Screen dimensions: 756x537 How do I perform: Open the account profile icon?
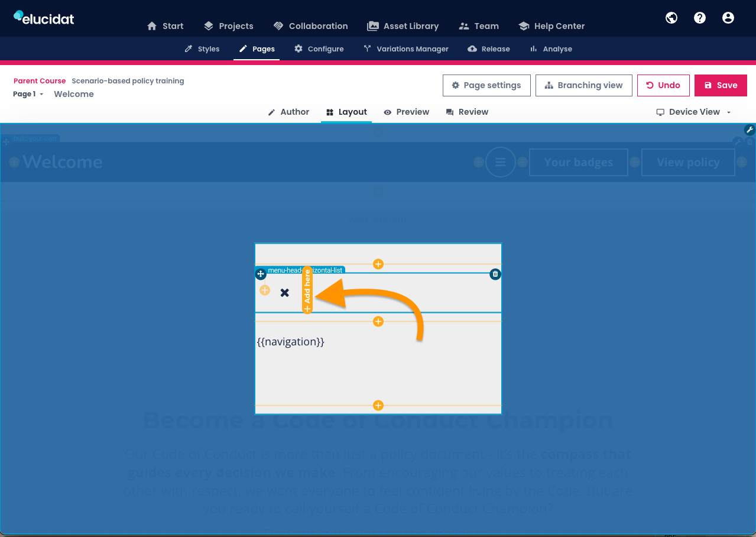click(x=728, y=18)
